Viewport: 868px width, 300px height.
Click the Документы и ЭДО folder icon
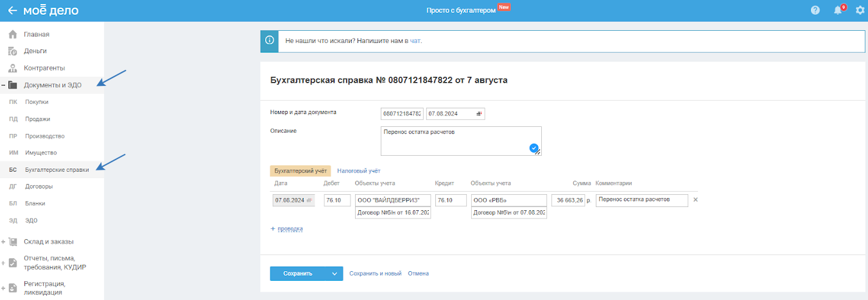13,85
